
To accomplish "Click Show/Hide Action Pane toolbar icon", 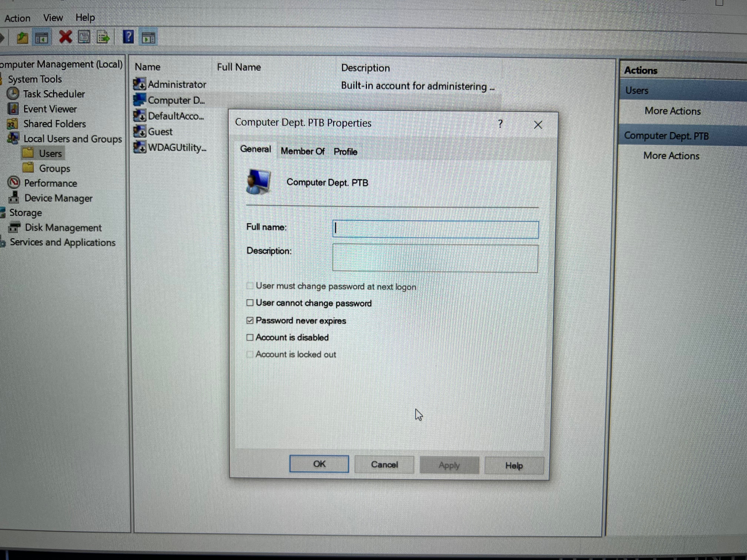I will [149, 38].
